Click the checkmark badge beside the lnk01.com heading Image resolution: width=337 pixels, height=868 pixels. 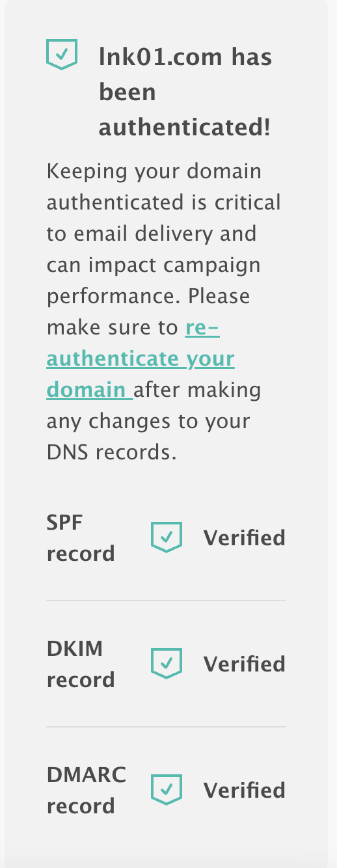[62, 54]
